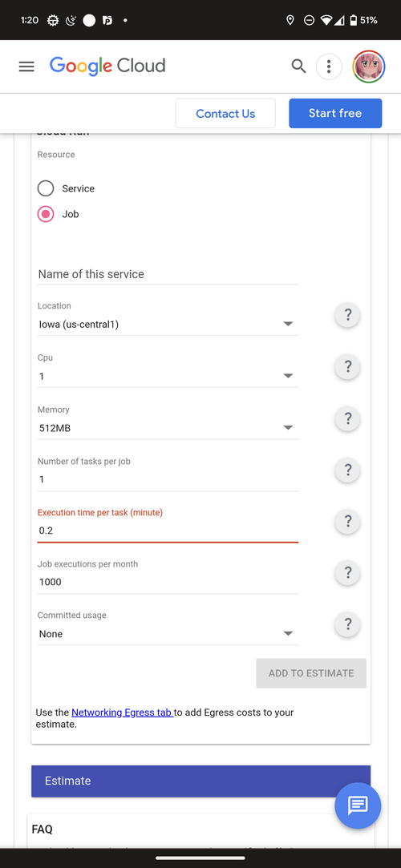Open the Estimate section header
The height and width of the screenshot is (868, 401).
pos(201,781)
